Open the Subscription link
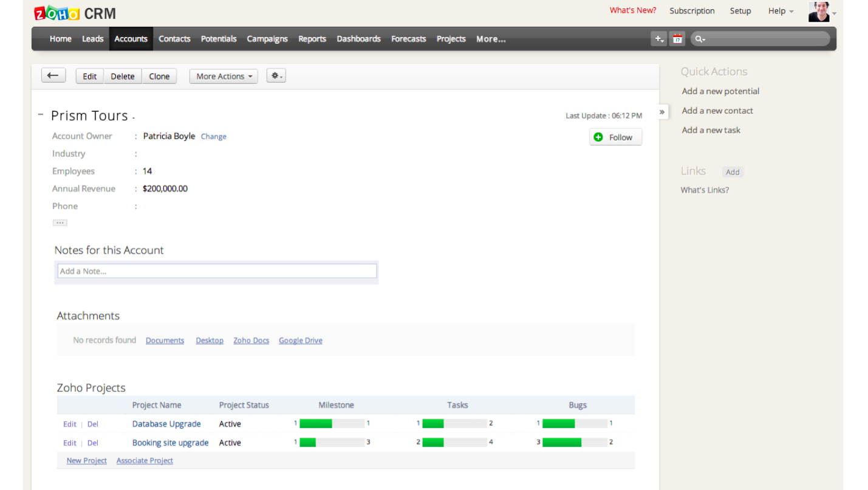The image size is (868, 490). 692,11
